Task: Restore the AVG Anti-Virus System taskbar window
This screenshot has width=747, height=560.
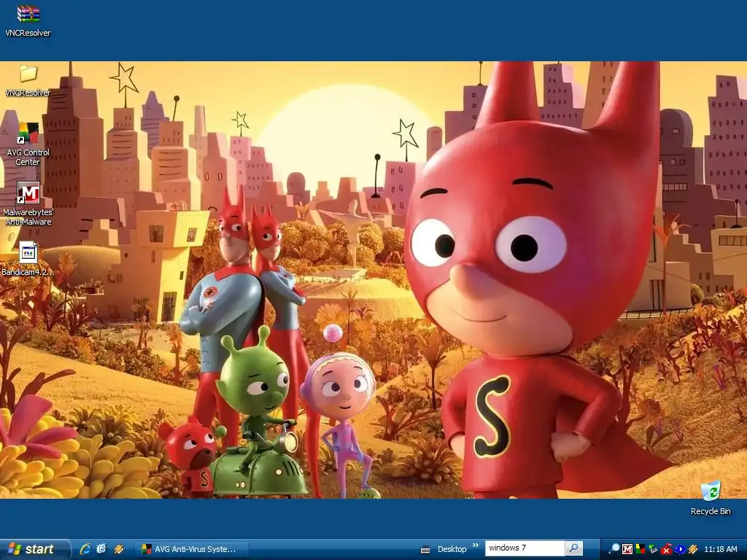Action: (x=192, y=549)
